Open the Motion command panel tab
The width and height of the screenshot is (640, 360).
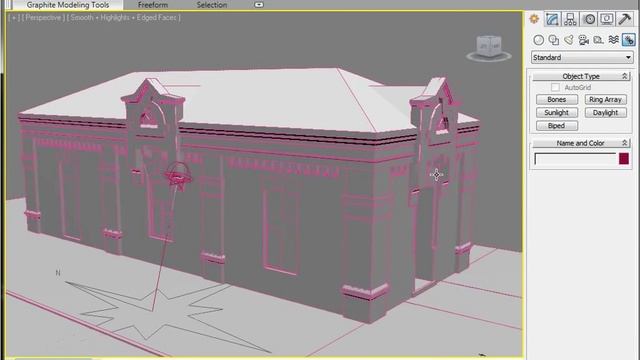[x=589, y=19]
